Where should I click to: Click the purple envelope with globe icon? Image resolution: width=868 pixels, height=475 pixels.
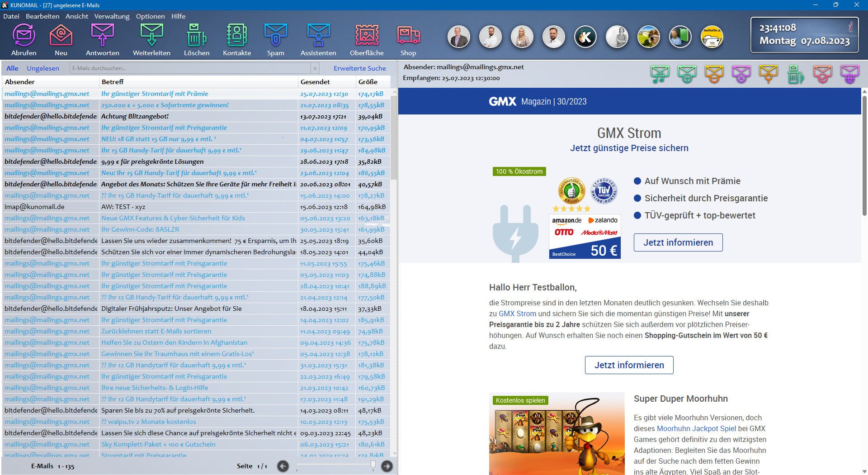850,74
